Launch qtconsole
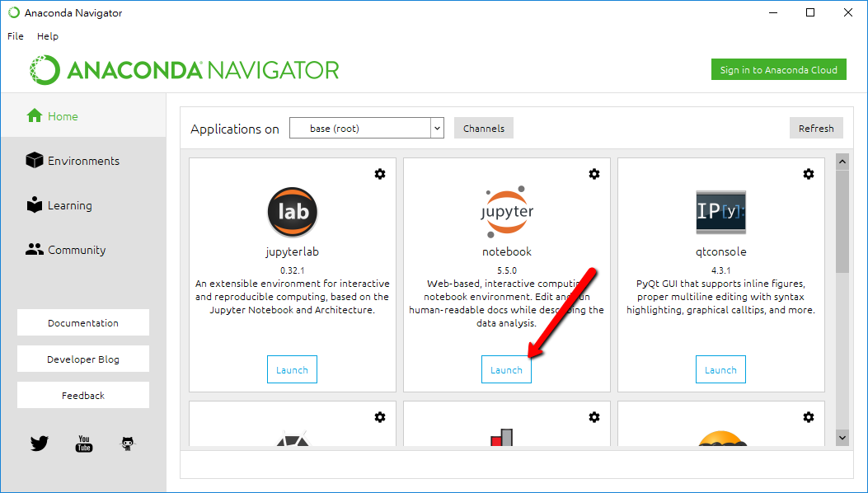The height and width of the screenshot is (493, 868). pos(720,369)
